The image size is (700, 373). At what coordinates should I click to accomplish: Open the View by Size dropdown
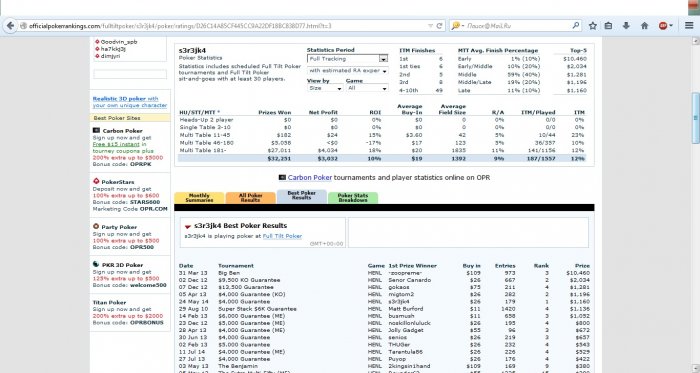[325, 88]
